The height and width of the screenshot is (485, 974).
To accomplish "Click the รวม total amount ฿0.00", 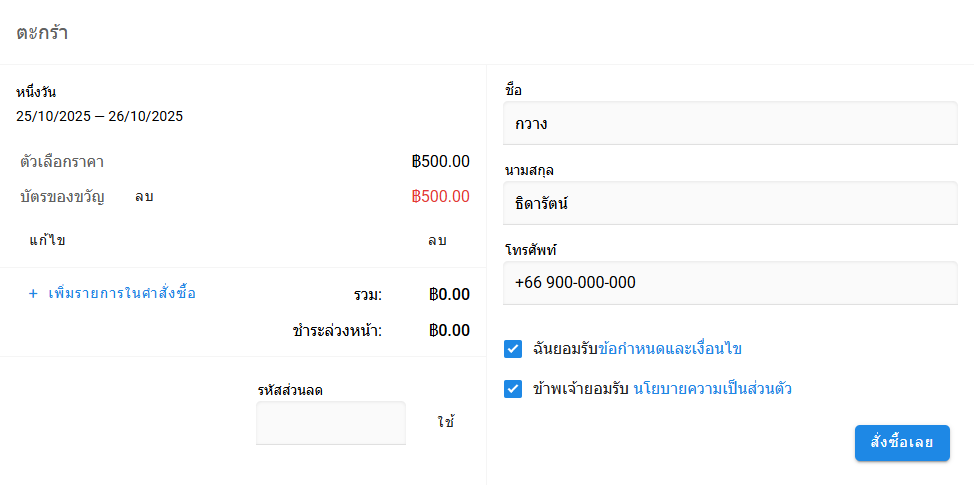I will pyautogui.click(x=449, y=295).
